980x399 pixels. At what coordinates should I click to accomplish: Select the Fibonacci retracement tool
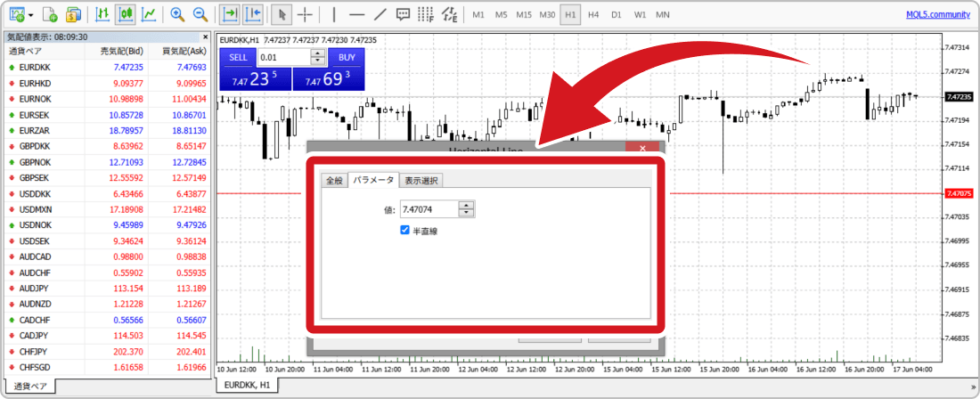click(426, 13)
